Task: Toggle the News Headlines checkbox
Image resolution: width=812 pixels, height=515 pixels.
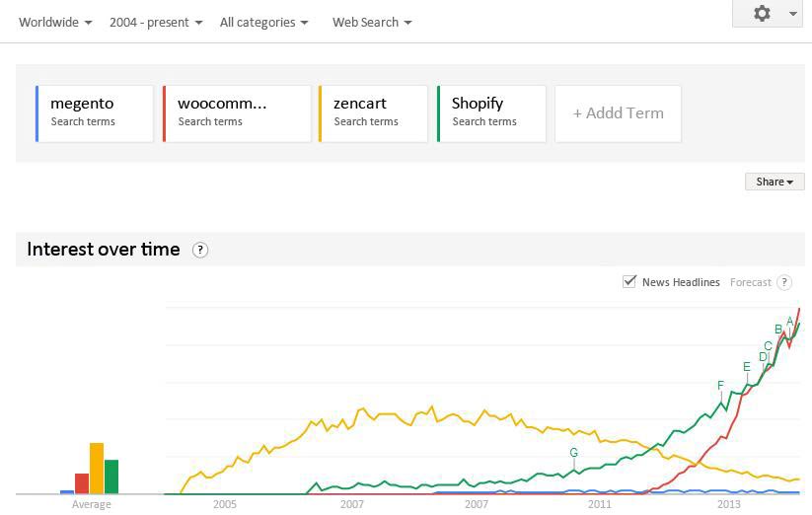Action: (628, 281)
